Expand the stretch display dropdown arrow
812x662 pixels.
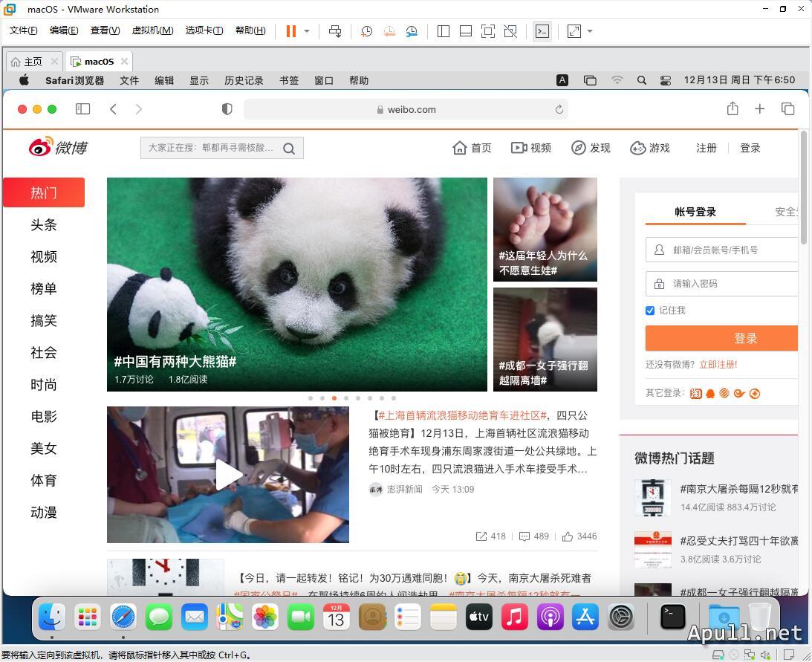point(590,31)
